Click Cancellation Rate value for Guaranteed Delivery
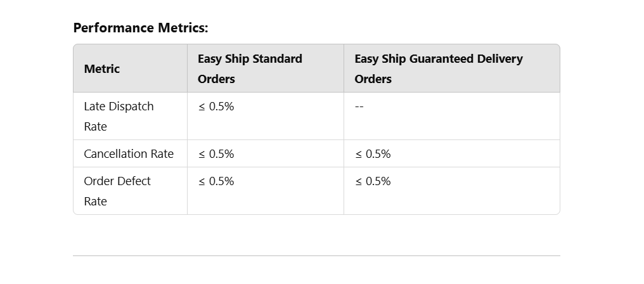The width and height of the screenshot is (644, 284). (373, 154)
